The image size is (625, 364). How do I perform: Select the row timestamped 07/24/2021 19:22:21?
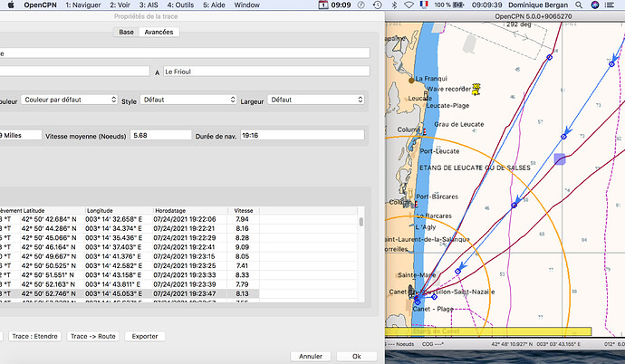130,228
